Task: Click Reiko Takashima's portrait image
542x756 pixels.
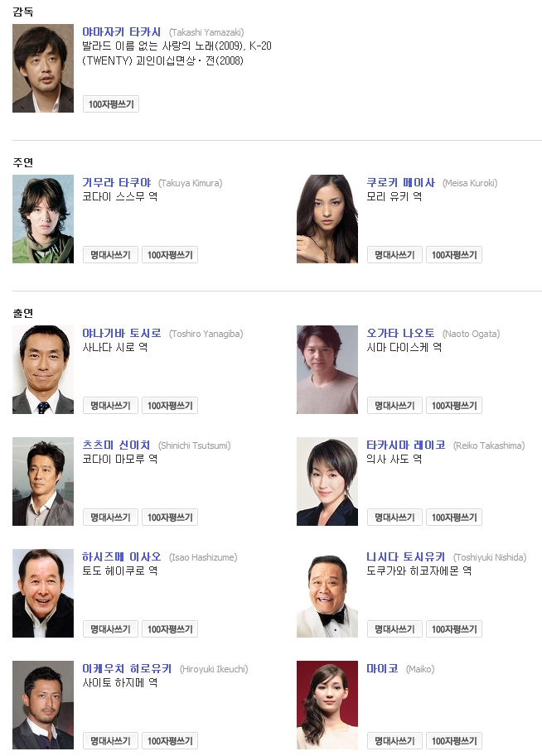Action: tap(327, 481)
